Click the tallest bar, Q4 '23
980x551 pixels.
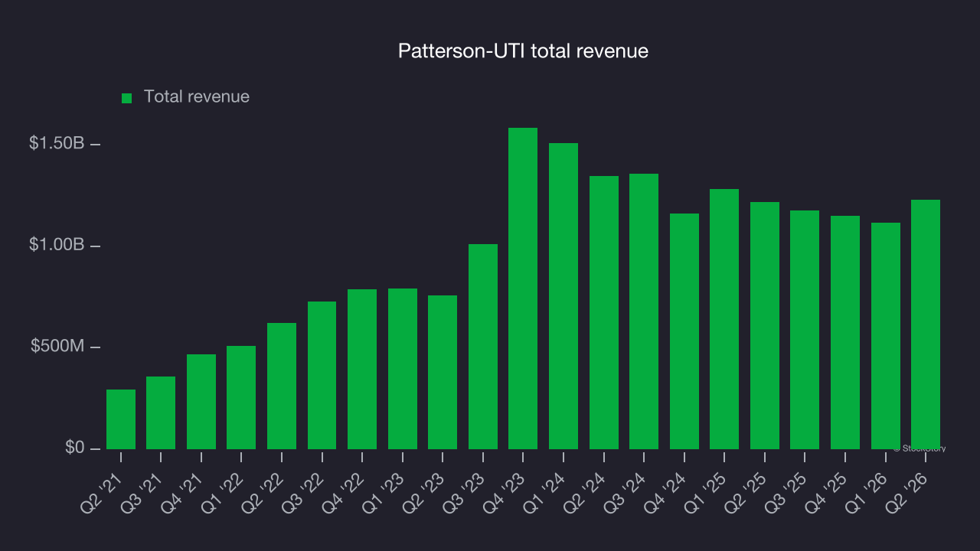click(x=523, y=289)
